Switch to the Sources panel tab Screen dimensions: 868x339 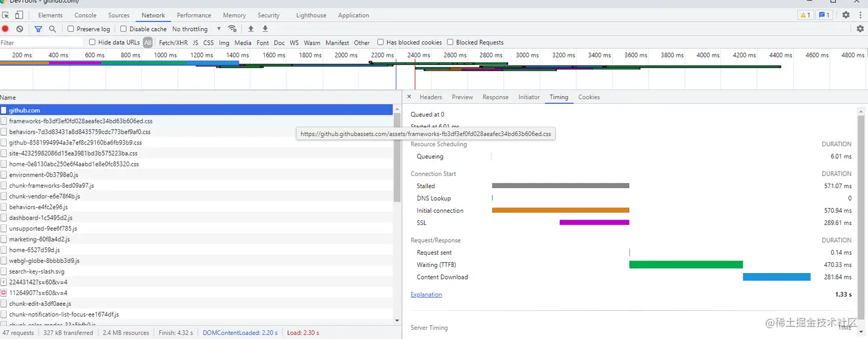119,15
